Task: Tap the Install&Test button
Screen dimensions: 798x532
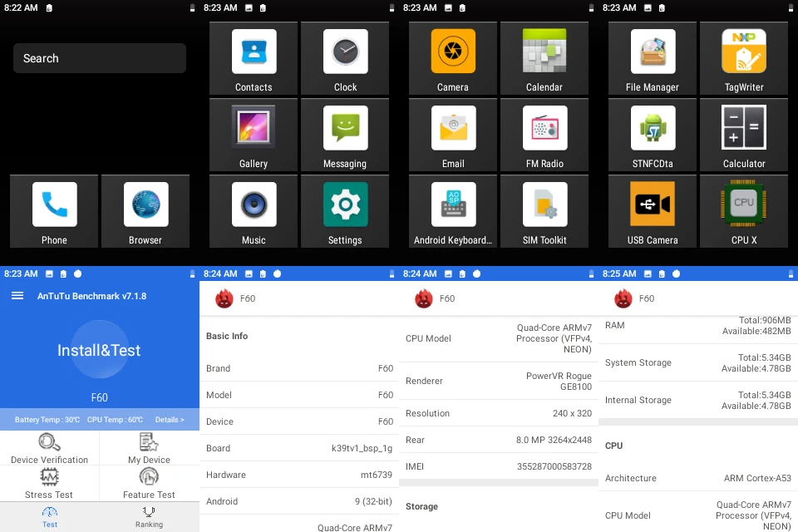Action: [99, 351]
